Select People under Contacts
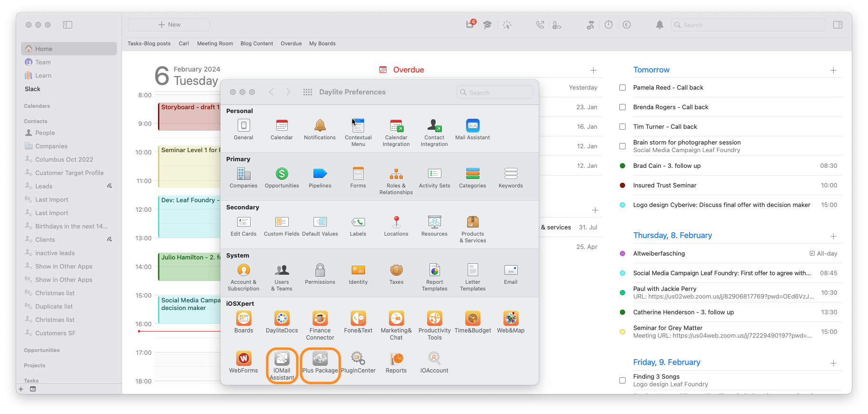The height and width of the screenshot is (414, 868). [69, 133]
